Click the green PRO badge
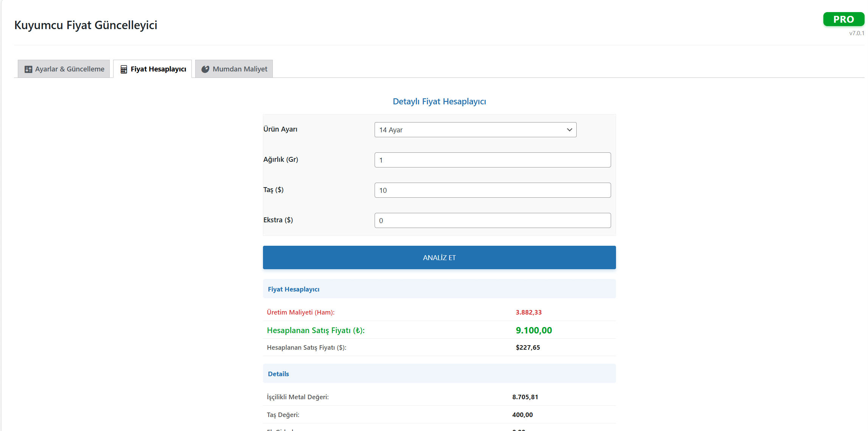 click(843, 19)
